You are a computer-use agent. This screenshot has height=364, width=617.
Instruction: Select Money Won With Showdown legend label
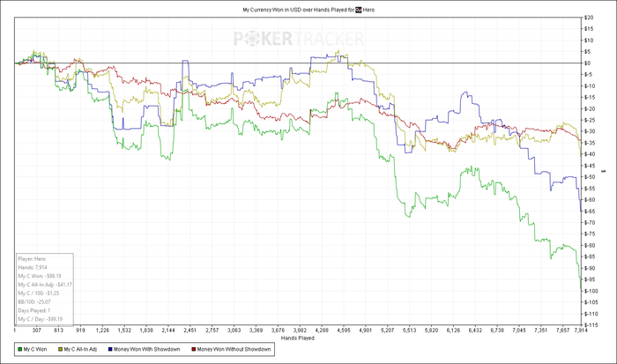pyautogui.click(x=147, y=349)
